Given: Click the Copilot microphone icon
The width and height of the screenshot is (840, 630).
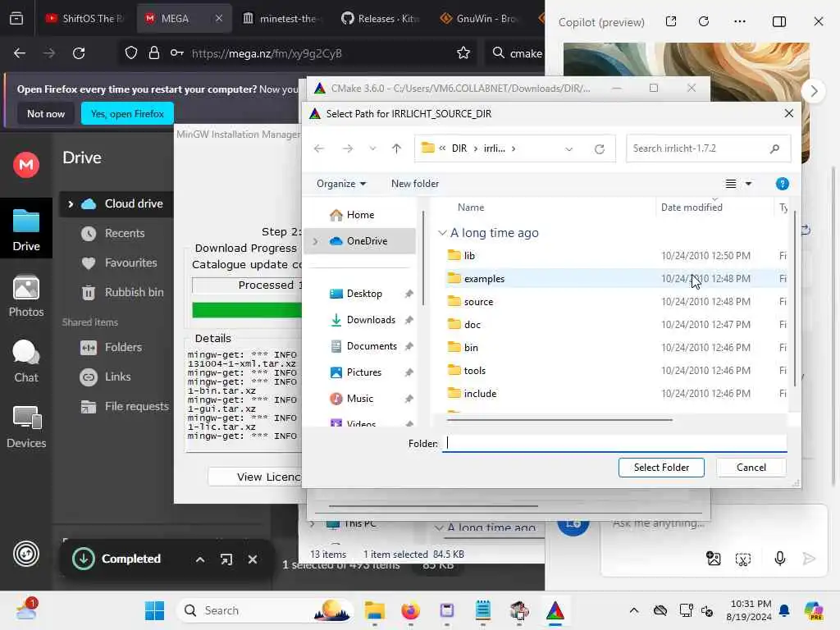Looking at the screenshot, I should click(780, 559).
